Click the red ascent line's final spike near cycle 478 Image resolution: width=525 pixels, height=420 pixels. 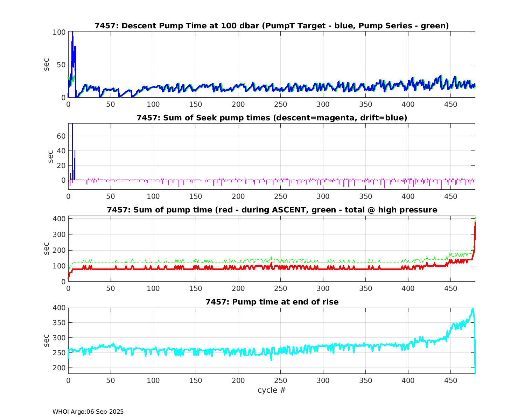475,224
